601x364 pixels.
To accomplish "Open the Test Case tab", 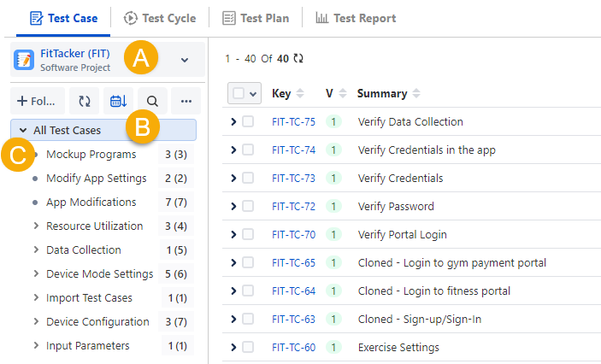I will pos(63,19).
